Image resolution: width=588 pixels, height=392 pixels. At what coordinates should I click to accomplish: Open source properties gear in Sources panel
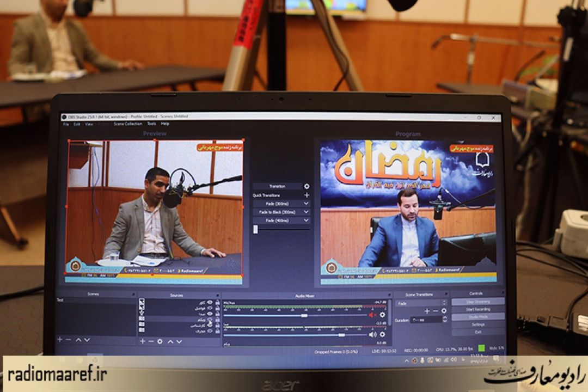160,341
